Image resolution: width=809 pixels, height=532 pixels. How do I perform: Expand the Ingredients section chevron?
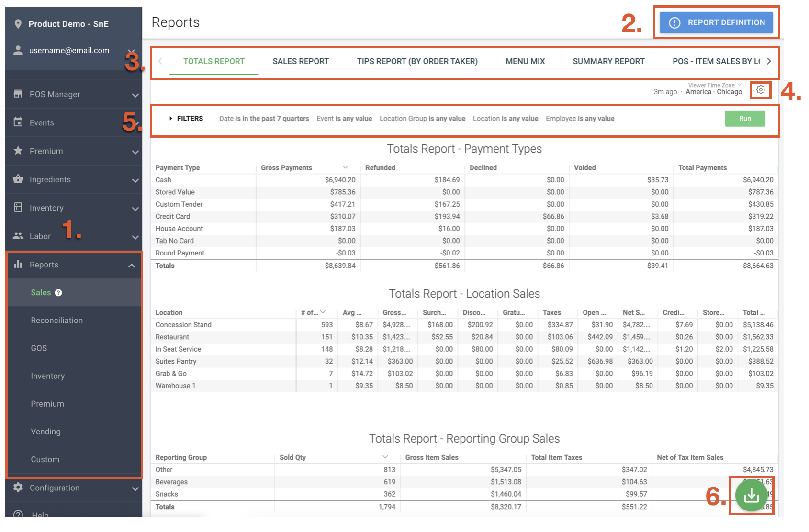(135, 180)
